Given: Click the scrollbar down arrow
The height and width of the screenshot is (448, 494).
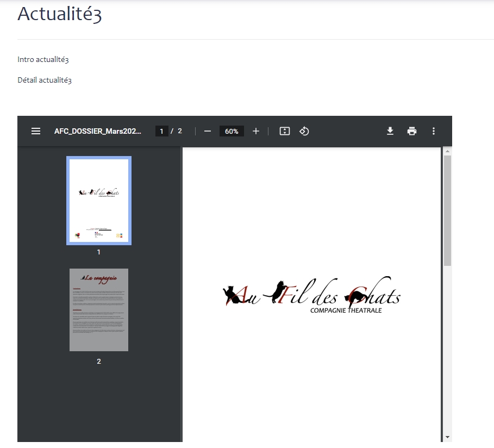Looking at the screenshot, I should 447,437.
